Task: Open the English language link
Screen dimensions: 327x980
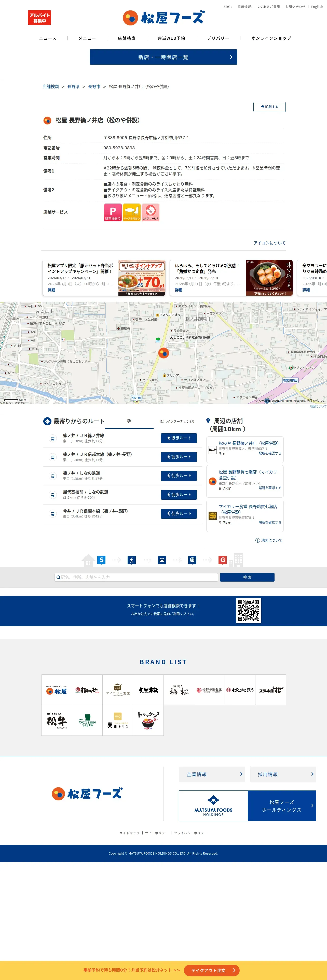Action: (x=317, y=7)
